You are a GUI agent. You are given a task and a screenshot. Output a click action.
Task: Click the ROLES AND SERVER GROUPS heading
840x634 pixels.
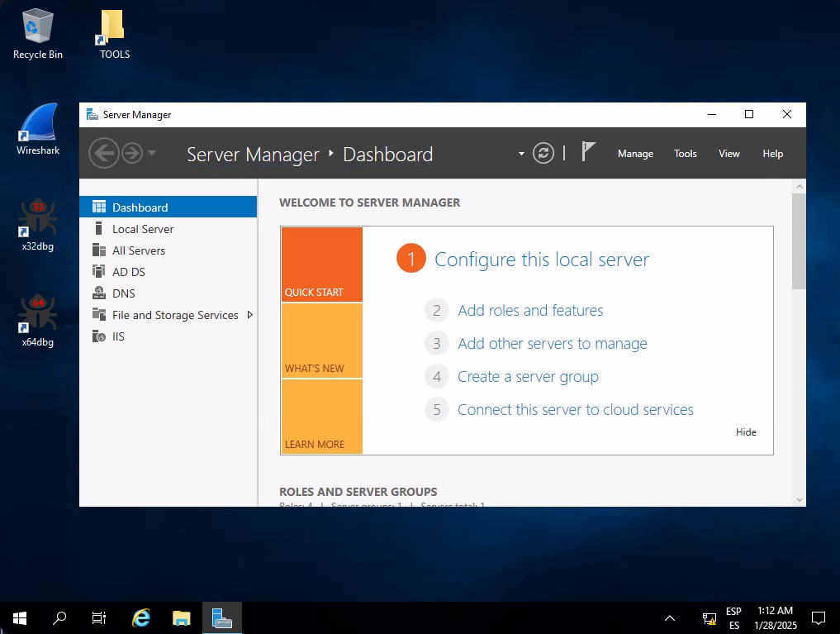[x=358, y=492]
